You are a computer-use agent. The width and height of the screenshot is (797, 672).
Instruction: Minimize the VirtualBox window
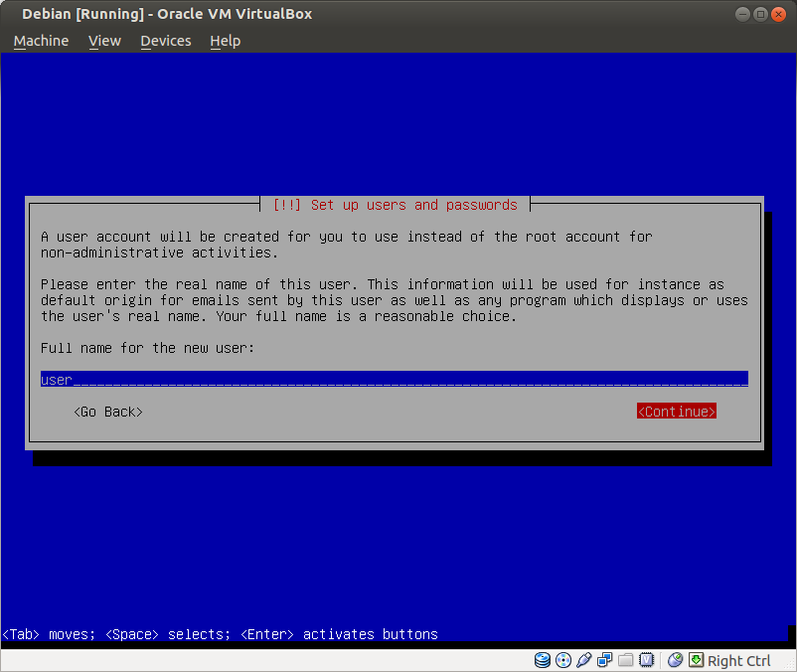[x=742, y=14]
